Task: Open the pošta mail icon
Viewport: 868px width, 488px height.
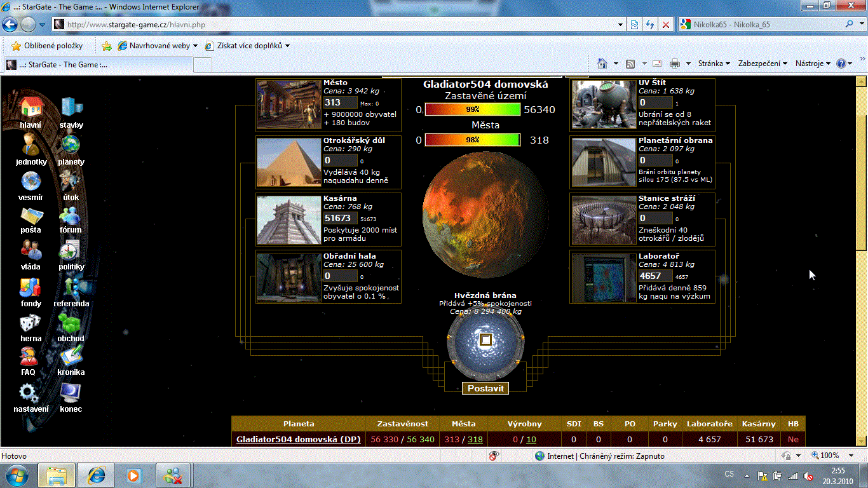Action: click(x=31, y=216)
